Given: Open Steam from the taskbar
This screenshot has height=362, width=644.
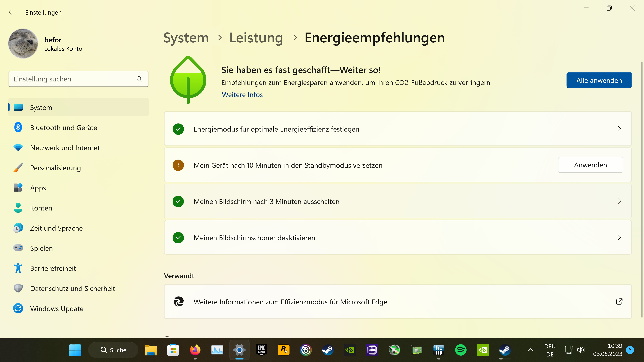Looking at the screenshot, I should tap(328, 350).
